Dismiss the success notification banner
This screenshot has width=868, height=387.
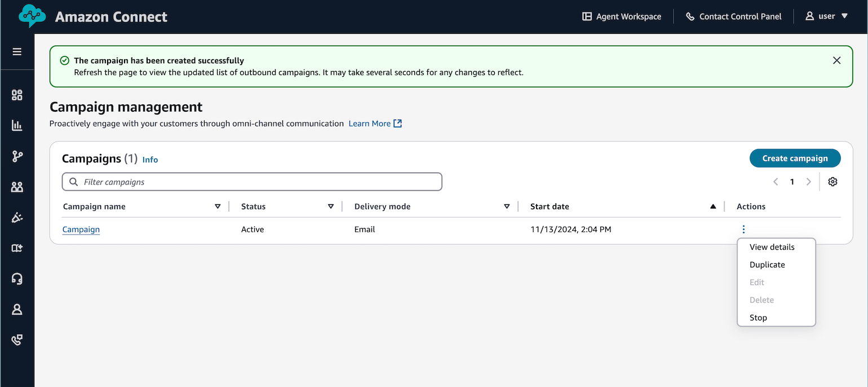(x=837, y=60)
